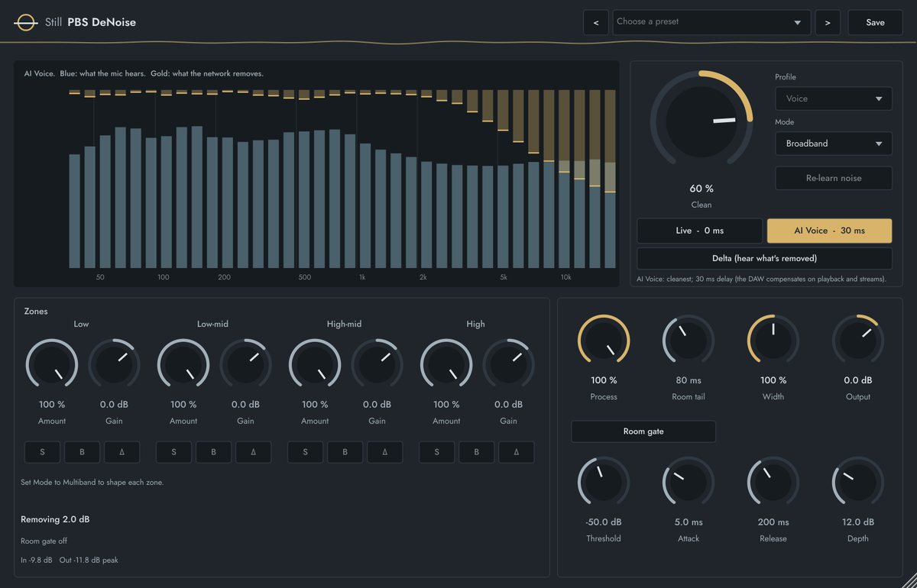The width and height of the screenshot is (917, 588).
Task: Click the Width knob
Action: (x=773, y=341)
